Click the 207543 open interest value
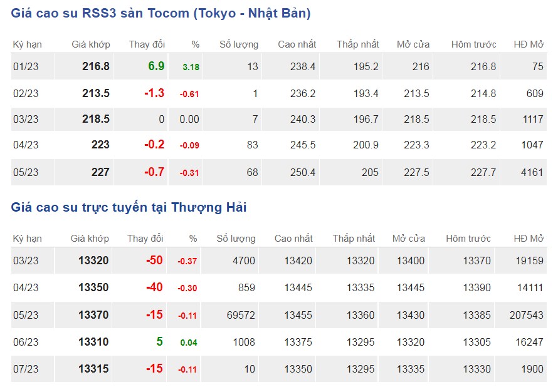Image resolution: width=558 pixels, height=392 pixels. coord(527,315)
